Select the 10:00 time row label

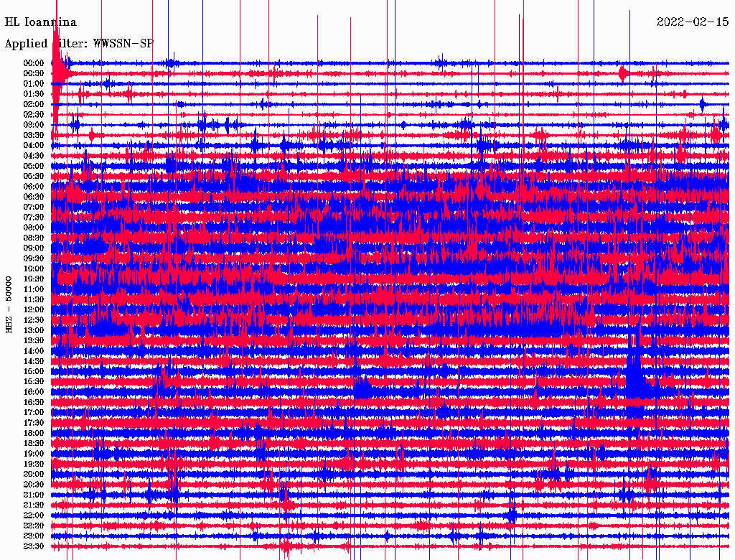[34, 269]
